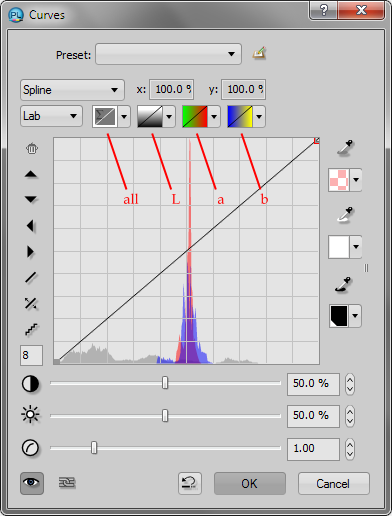Click the brightness sun icon
The image size is (392, 516).
tap(30, 414)
